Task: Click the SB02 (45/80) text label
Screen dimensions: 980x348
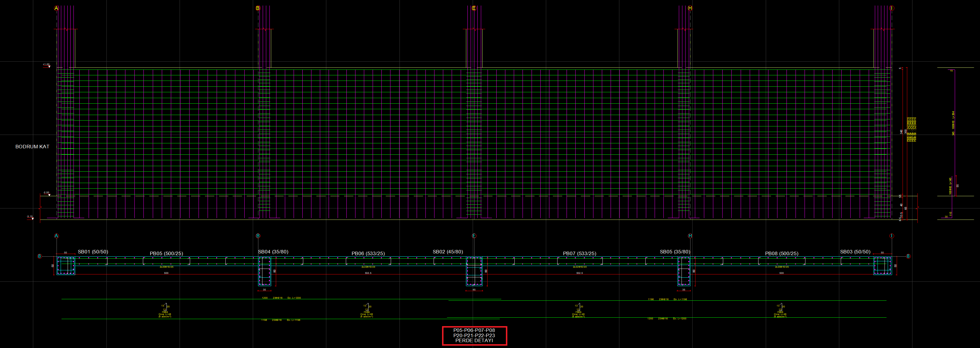Action: [x=448, y=252]
